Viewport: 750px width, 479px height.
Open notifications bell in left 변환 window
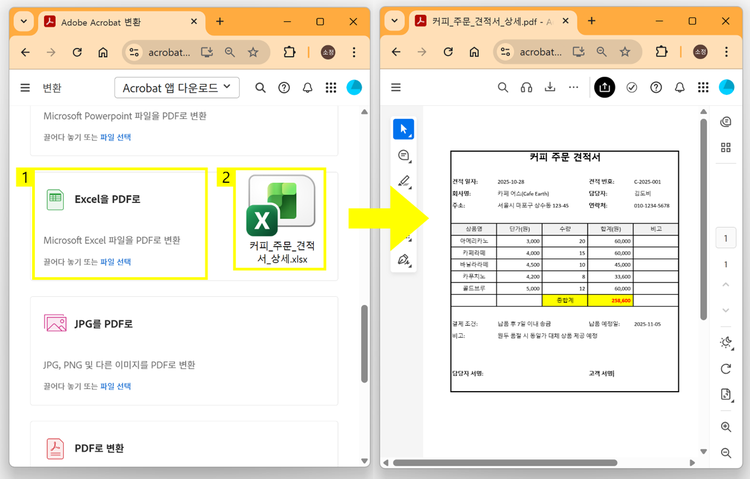coord(308,88)
